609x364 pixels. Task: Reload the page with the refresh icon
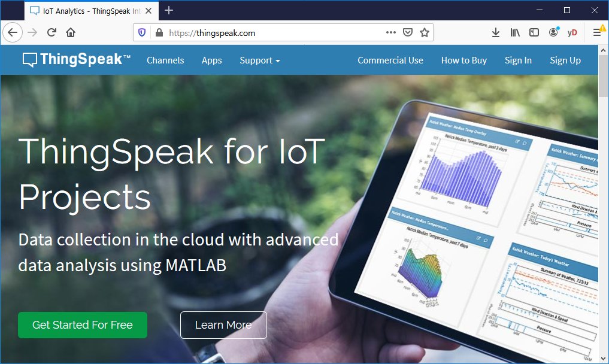[51, 33]
